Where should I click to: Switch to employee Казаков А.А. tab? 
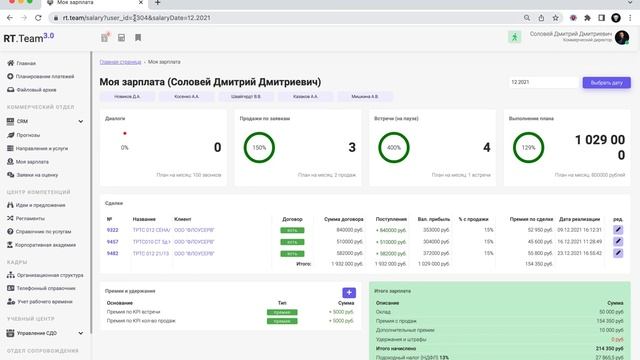305,96
